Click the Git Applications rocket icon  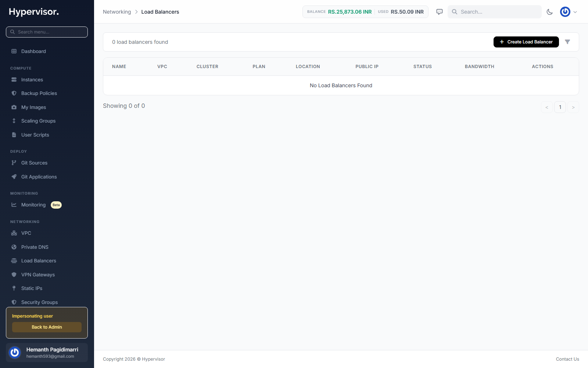14,177
